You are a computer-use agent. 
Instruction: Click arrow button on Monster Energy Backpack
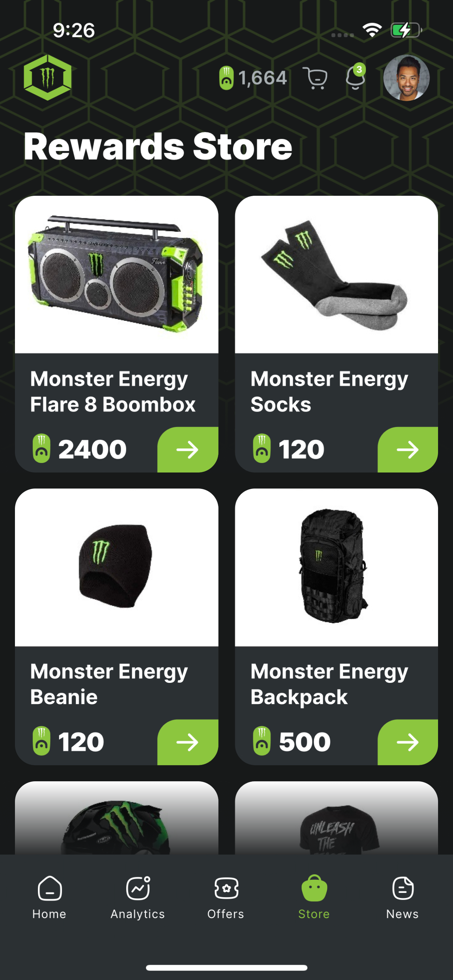click(x=408, y=742)
